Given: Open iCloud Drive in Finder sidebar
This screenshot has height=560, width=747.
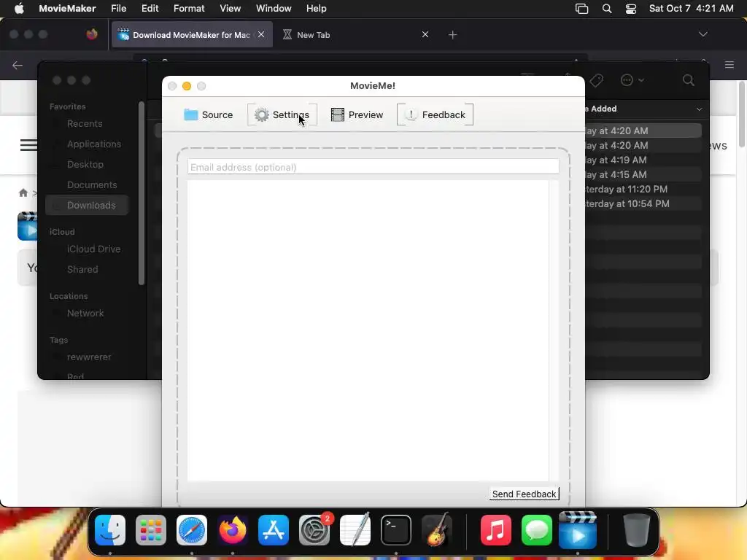Looking at the screenshot, I should pos(94,249).
